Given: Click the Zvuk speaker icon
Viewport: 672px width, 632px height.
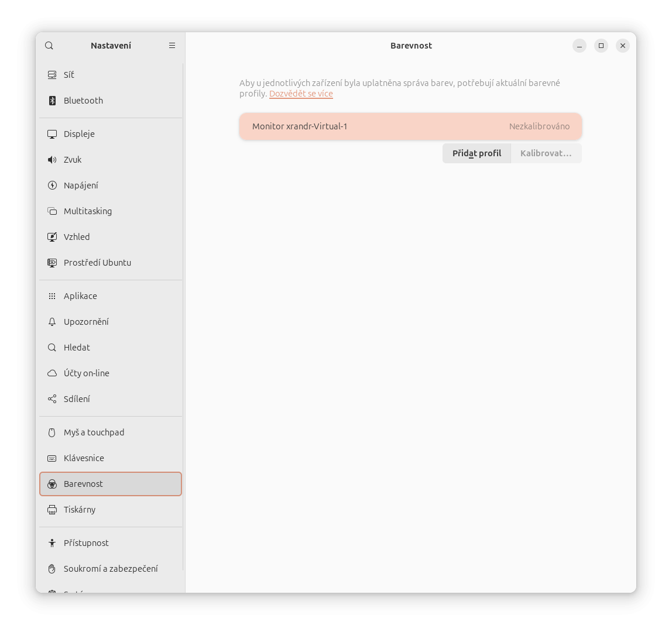Looking at the screenshot, I should 52,159.
